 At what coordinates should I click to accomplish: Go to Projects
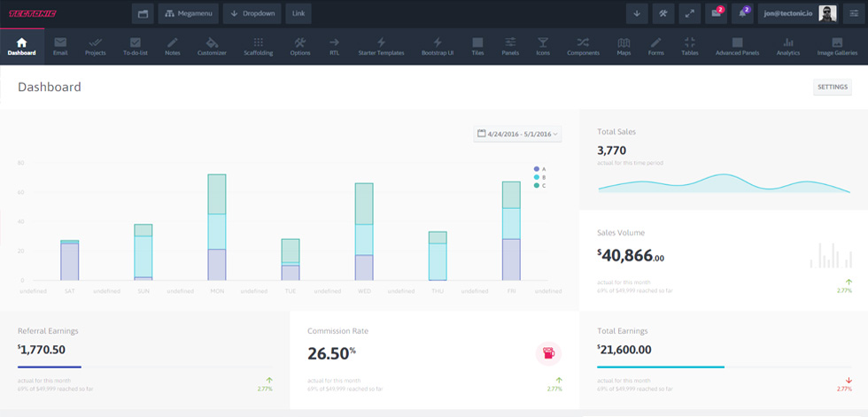click(96, 46)
